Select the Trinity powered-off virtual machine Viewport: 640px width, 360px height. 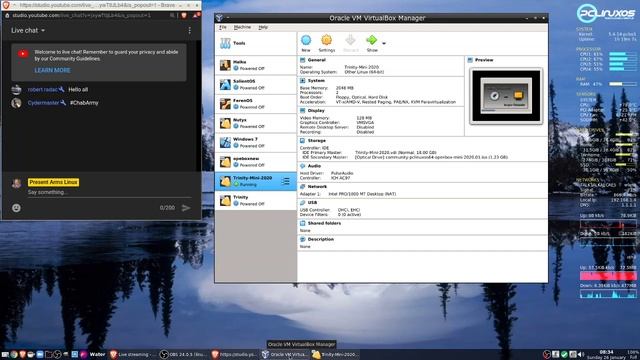pos(256,200)
